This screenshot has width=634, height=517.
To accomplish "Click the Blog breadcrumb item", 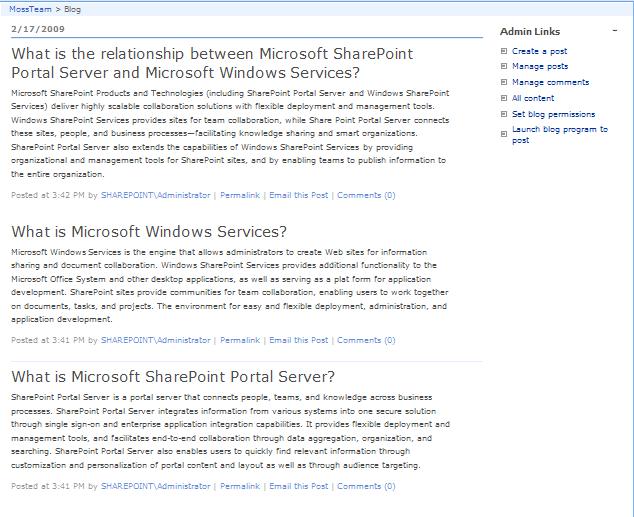I will 72,9.
